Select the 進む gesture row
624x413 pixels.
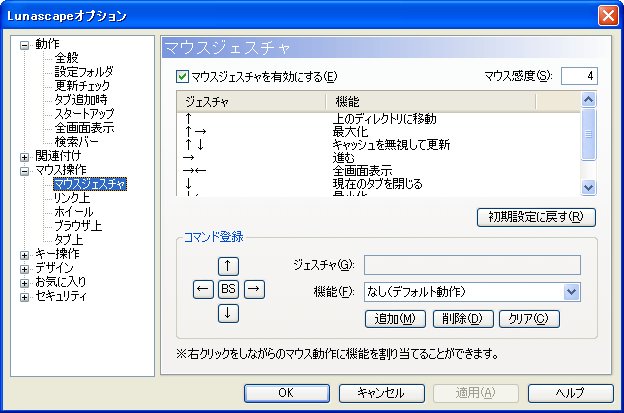378,158
